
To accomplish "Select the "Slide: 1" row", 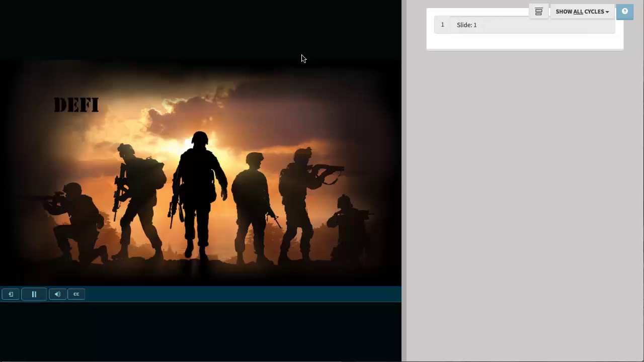I will point(524,25).
